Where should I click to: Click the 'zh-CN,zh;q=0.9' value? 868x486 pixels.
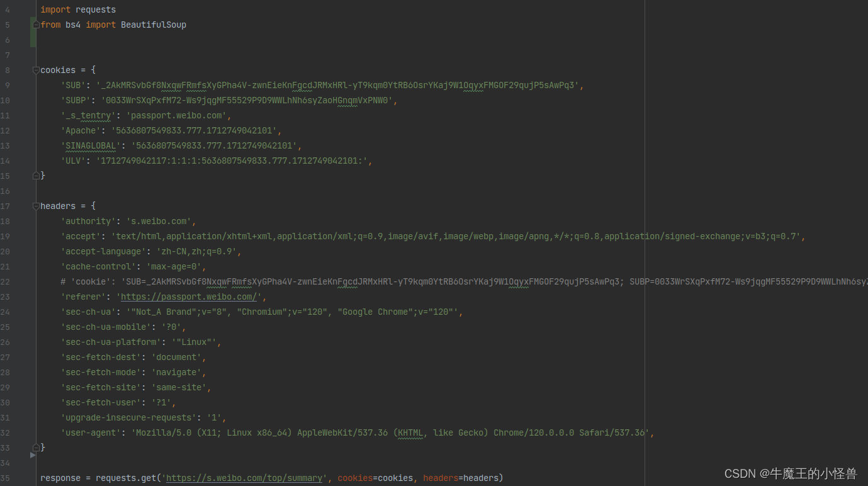[x=196, y=251]
